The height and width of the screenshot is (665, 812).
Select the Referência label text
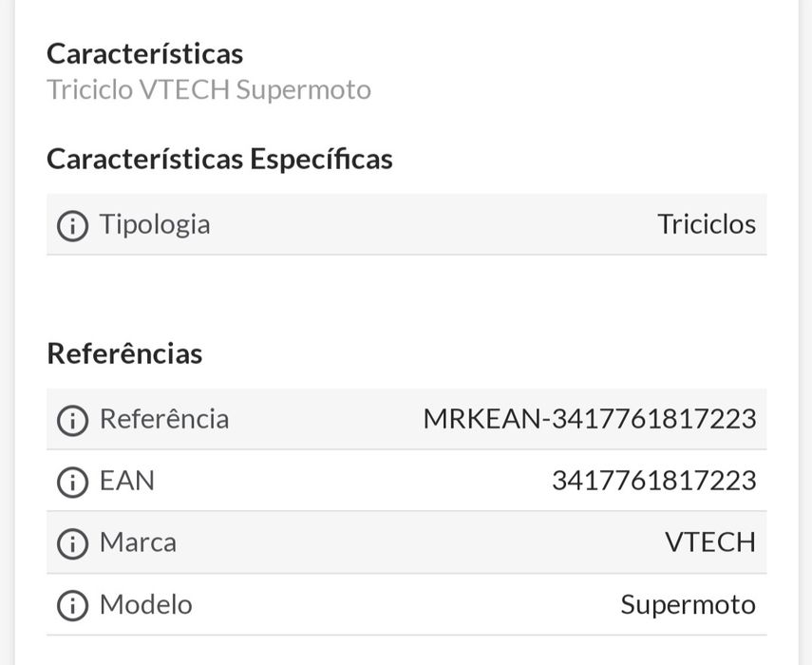pyautogui.click(x=164, y=419)
